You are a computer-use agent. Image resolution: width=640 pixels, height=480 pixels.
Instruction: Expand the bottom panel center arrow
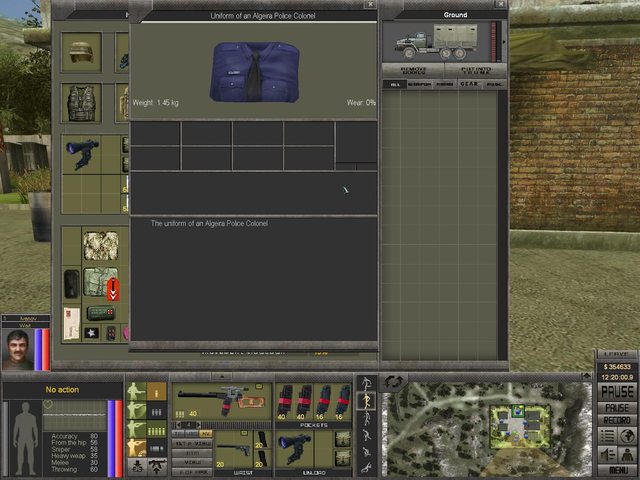(x=222, y=376)
